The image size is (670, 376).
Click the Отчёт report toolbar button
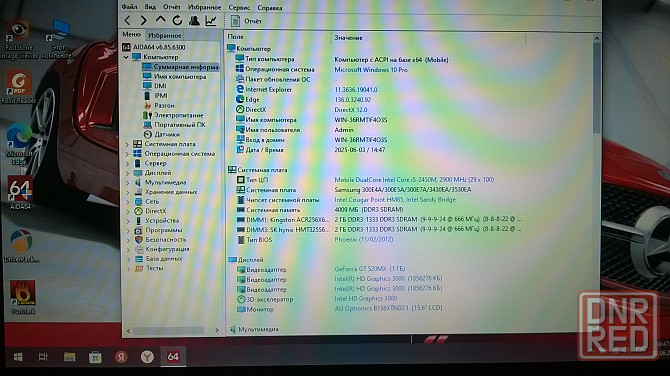(246, 21)
